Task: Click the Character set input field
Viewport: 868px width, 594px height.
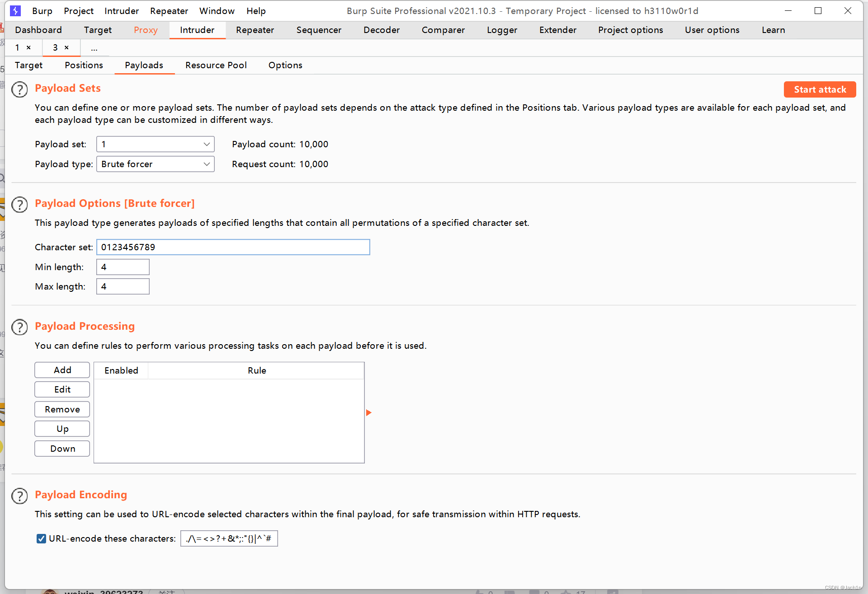Action: coord(233,247)
